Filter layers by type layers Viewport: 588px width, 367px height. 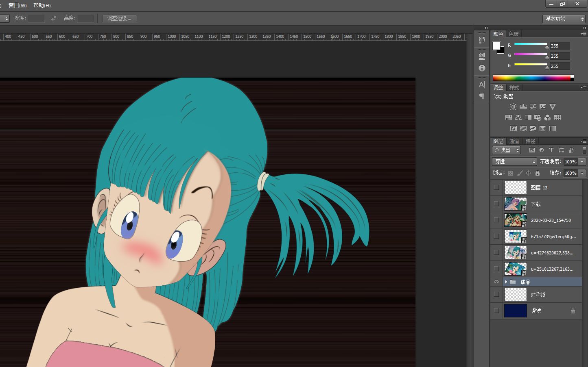[551, 150]
